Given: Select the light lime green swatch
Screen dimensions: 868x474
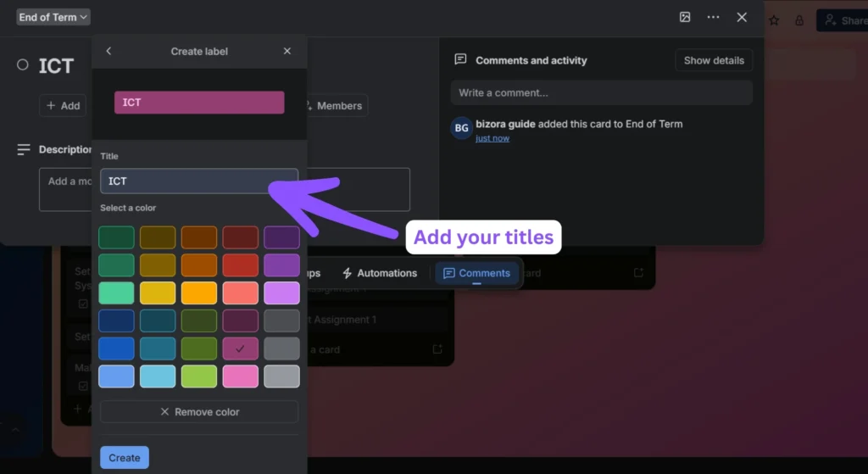Looking at the screenshot, I should pyautogui.click(x=198, y=376).
